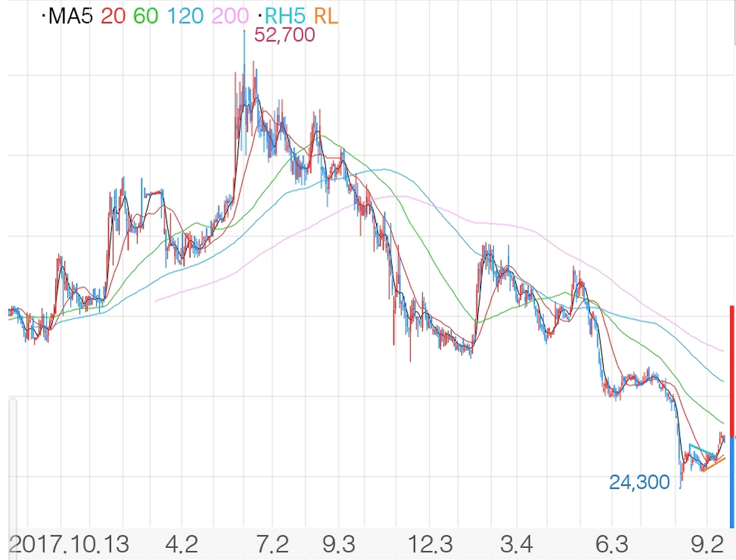The width and height of the screenshot is (736, 560).
Task: Click the 52,700 high price label
Action: [x=285, y=35]
